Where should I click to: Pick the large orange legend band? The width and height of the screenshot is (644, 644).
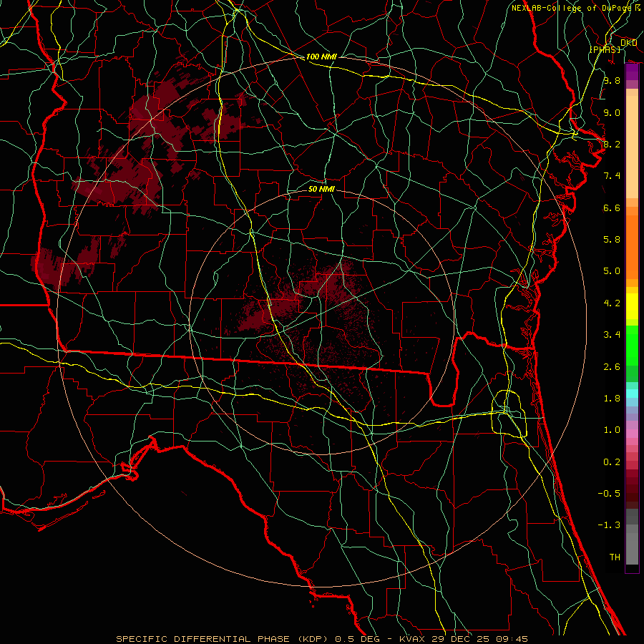point(632,247)
